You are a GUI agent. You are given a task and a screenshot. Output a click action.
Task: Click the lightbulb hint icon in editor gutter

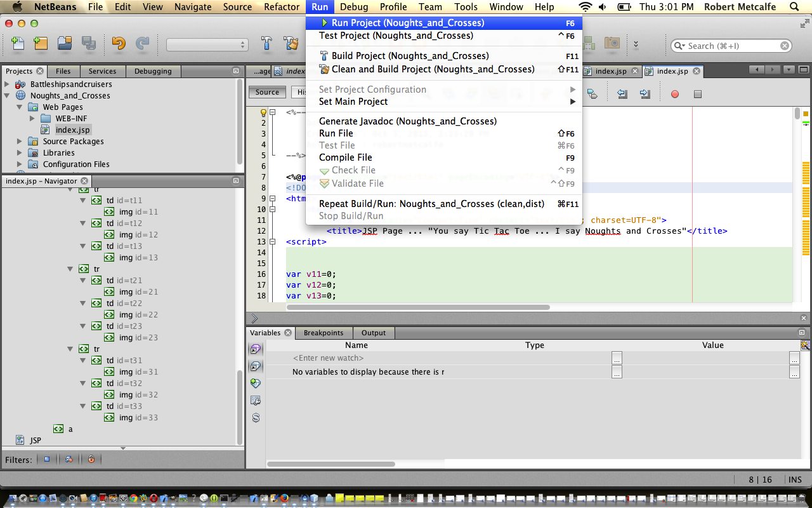[264, 112]
